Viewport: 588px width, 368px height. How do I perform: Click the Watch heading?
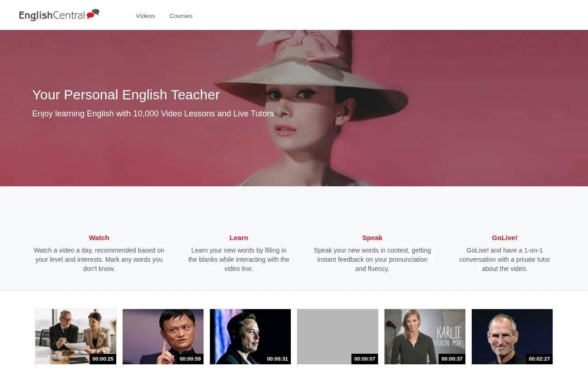[99, 238]
